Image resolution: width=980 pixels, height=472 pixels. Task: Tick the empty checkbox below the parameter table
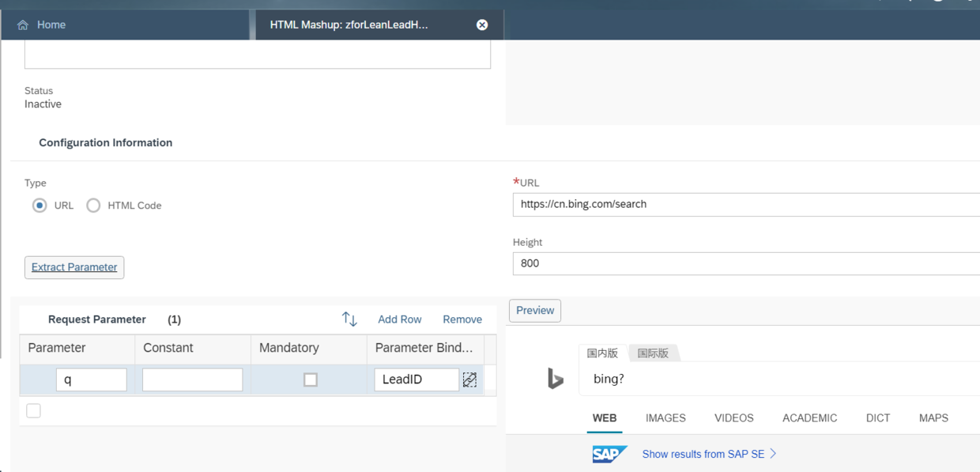[x=33, y=410]
